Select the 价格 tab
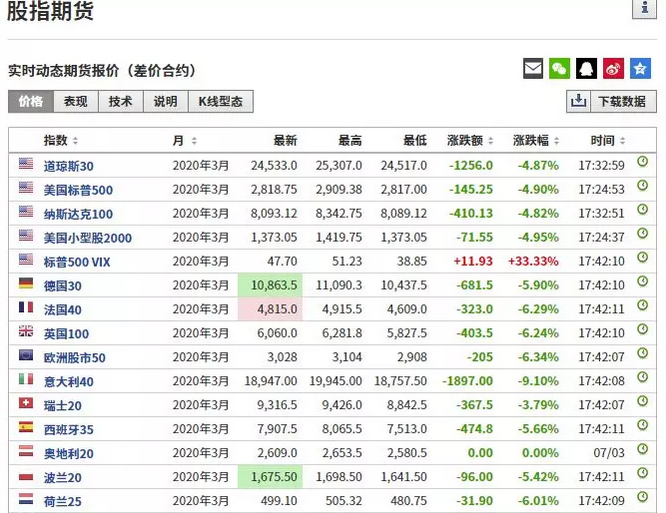The image size is (666, 513). click(31, 101)
